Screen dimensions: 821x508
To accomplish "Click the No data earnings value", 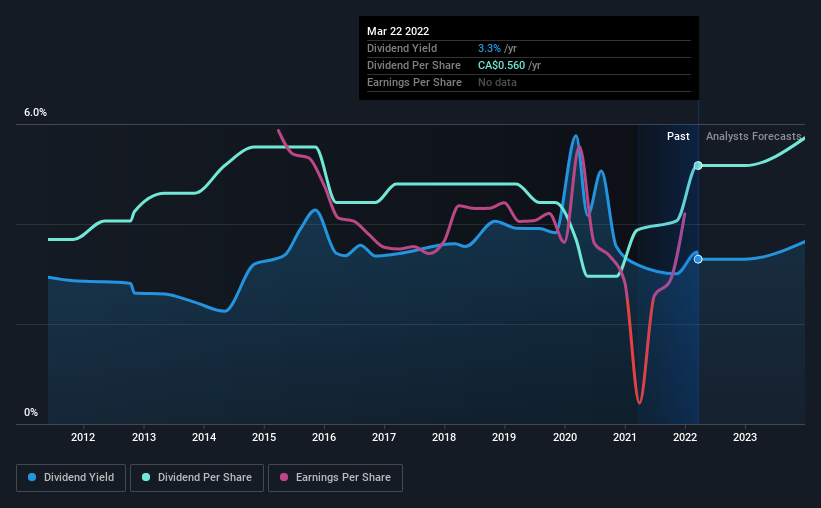I will coord(497,82).
